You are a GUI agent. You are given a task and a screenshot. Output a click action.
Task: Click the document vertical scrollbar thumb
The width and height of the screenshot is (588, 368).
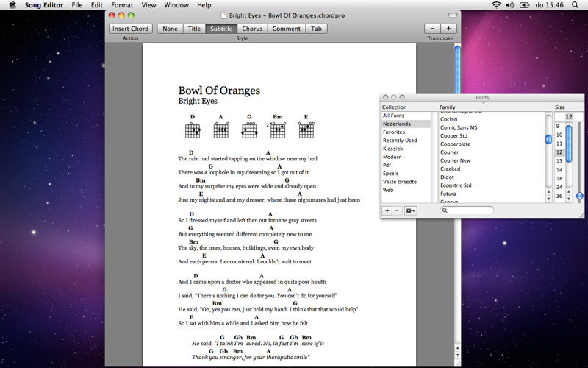pos(457,69)
